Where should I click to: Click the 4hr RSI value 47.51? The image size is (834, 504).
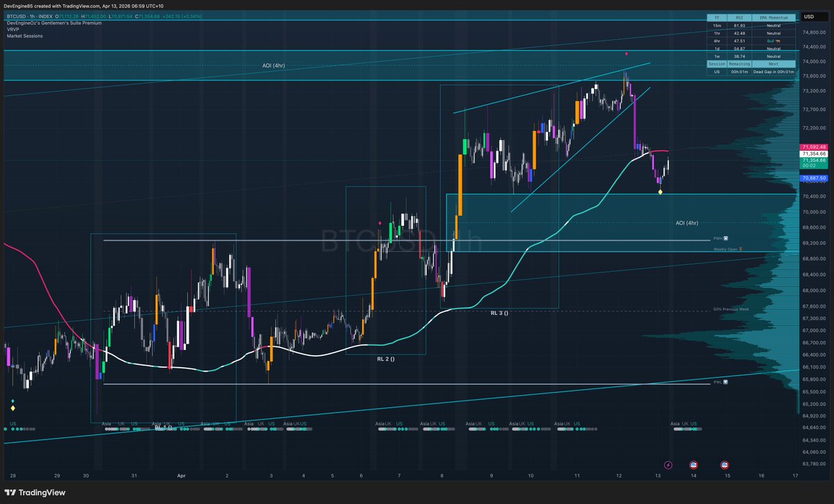[x=739, y=41]
